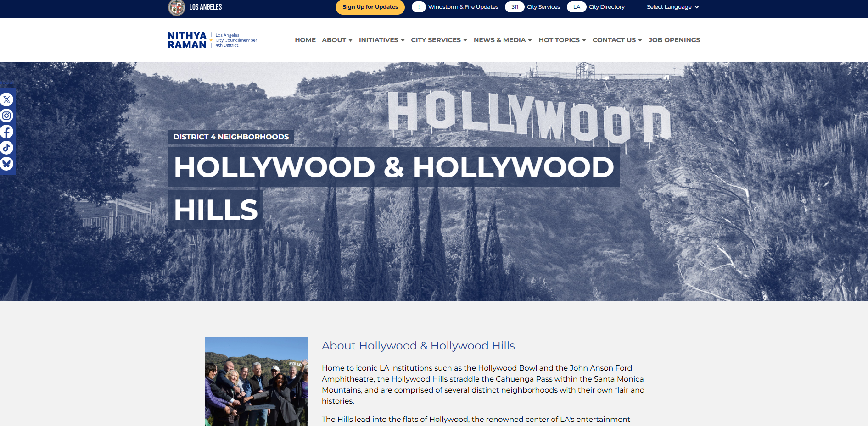The width and height of the screenshot is (868, 426).
Task: Click the Facebook social icon
Action: click(x=6, y=132)
